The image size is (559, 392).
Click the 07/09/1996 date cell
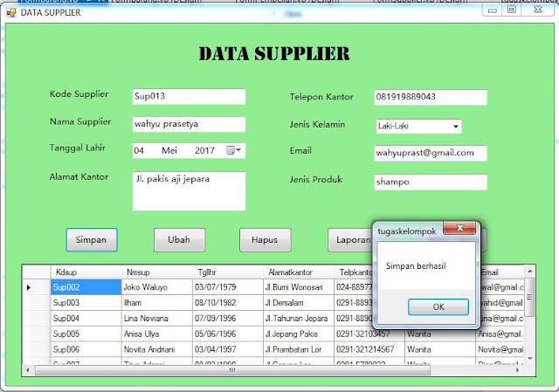228,319
